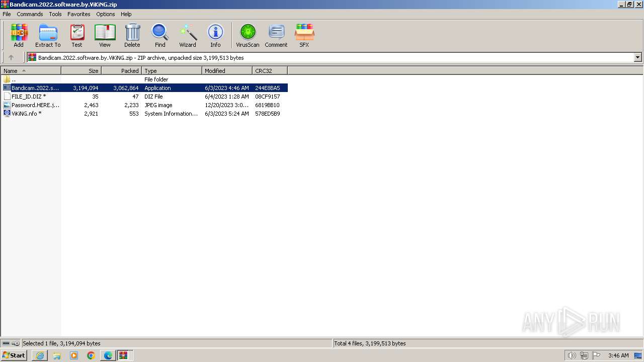This screenshot has width=644, height=362.
Task: Open the Find magnifier tool
Action: [x=160, y=35]
